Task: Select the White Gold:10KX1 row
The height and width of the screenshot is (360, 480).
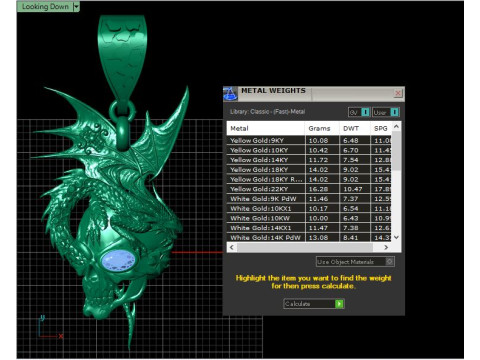Action: coord(309,208)
